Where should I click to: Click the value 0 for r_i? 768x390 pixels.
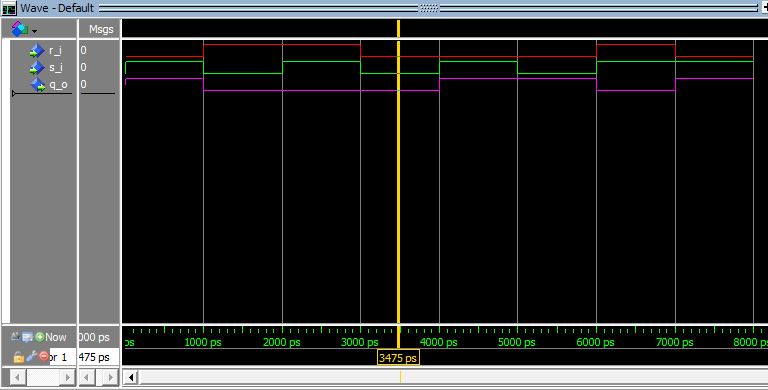coord(83,50)
